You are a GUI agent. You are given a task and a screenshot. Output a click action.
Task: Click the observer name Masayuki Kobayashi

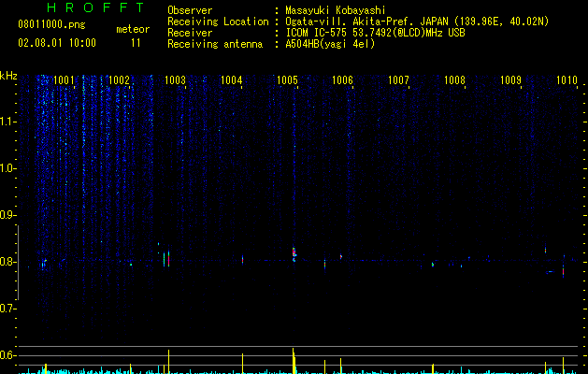(x=336, y=10)
